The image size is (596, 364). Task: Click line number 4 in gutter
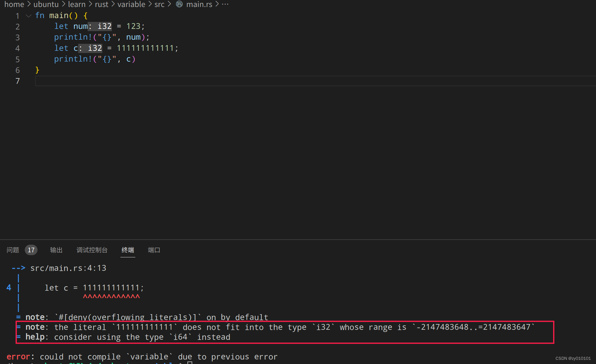17,48
